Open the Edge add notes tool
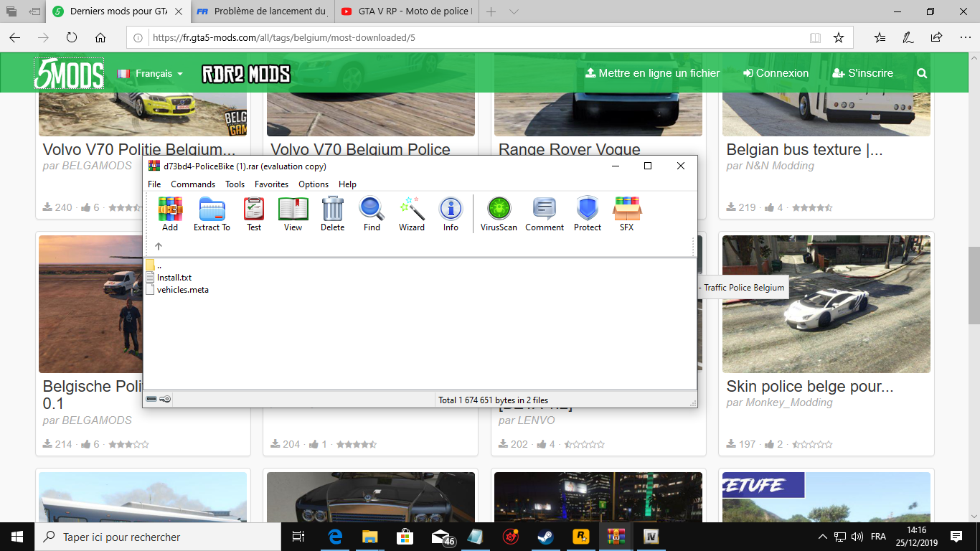980x551 pixels. [x=908, y=37]
